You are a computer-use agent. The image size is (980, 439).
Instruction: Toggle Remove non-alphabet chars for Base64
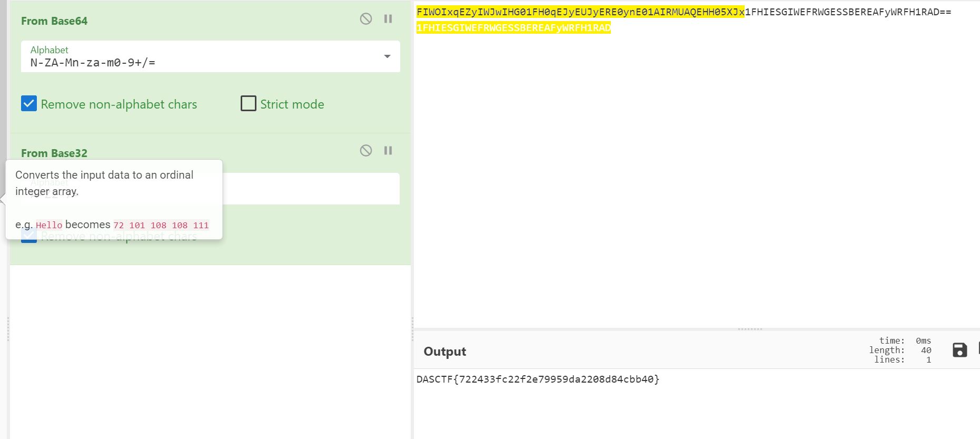29,104
